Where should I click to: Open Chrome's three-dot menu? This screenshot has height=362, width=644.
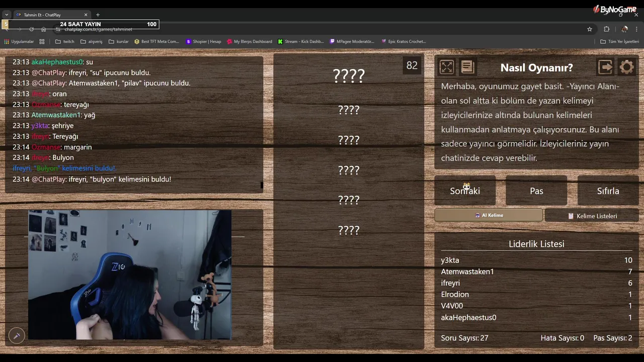[x=636, y=29]
